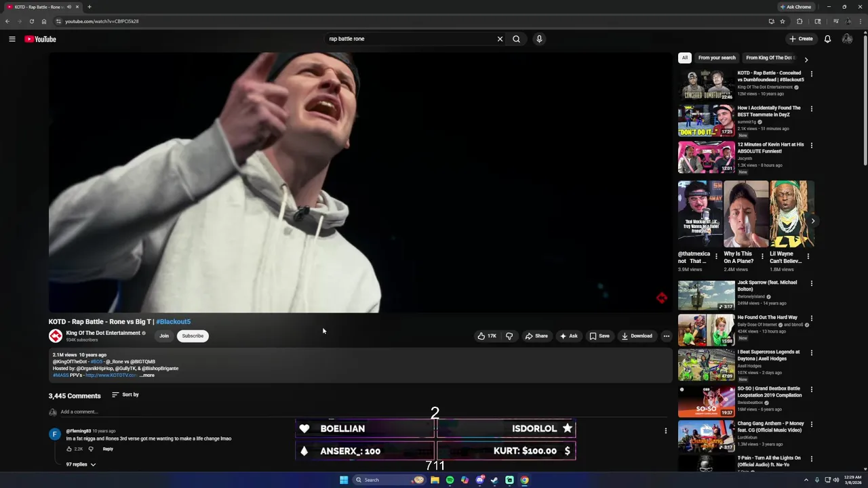Open Chrome three-dot menu
This screenshot has height=488, width=868.
860,21
